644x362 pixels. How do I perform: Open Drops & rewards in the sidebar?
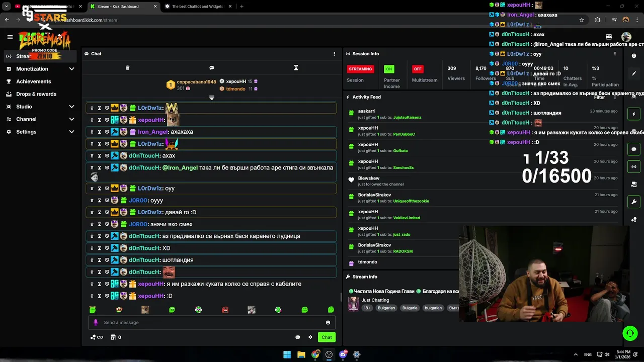click(36, 94)
